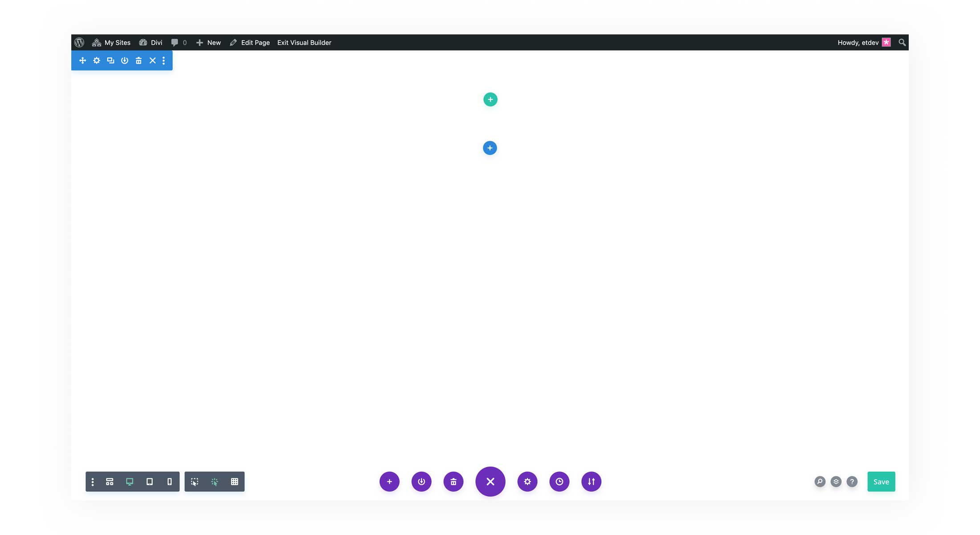Click Save button in bottom right
This screenshot has height=535, width=980.
click(881, 481)
